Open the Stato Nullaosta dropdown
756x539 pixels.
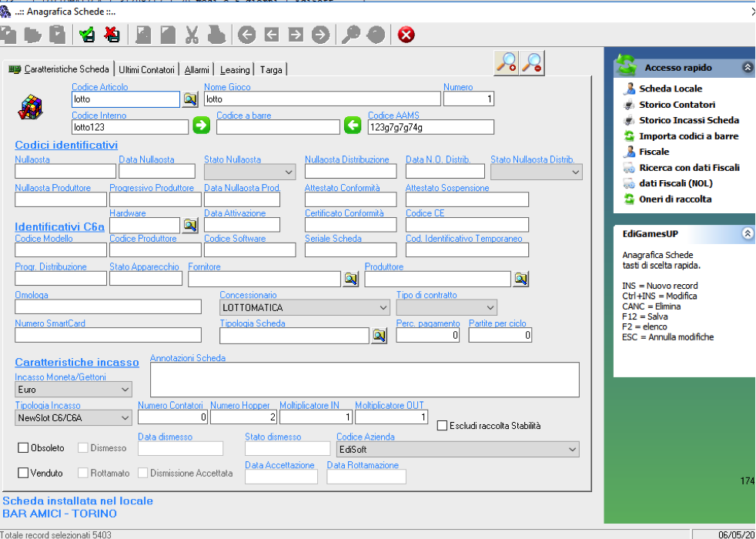click(x=249, y=172)
